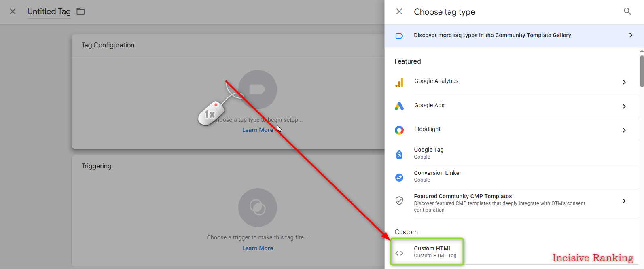Expand the Community Template Gallery chevron
The width and height of the screenshot is (644, 269).
631,36
